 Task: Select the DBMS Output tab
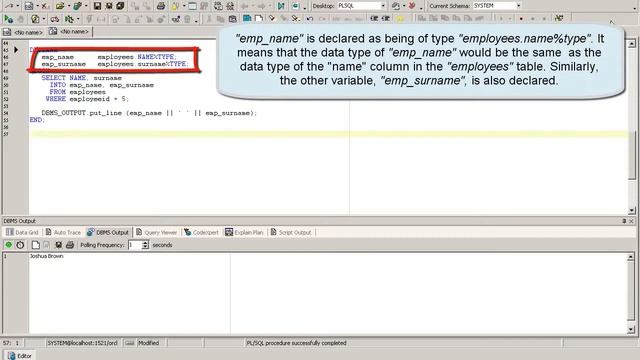[108, 232]
